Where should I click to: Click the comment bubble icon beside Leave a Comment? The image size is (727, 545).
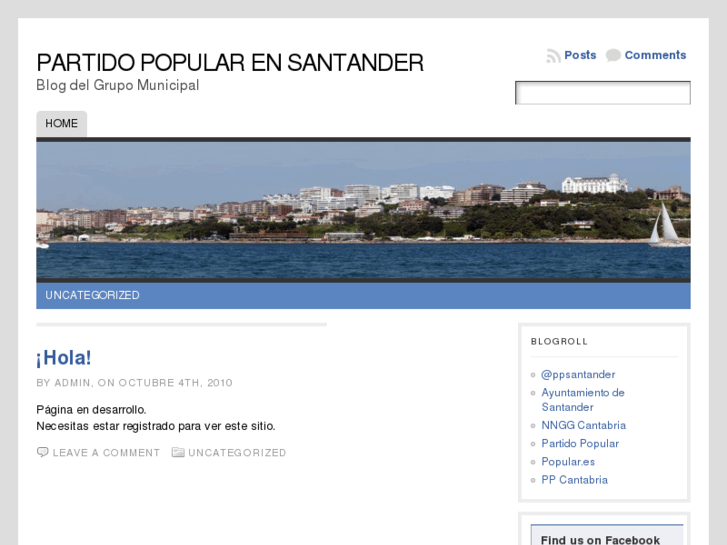pos(42,452)
